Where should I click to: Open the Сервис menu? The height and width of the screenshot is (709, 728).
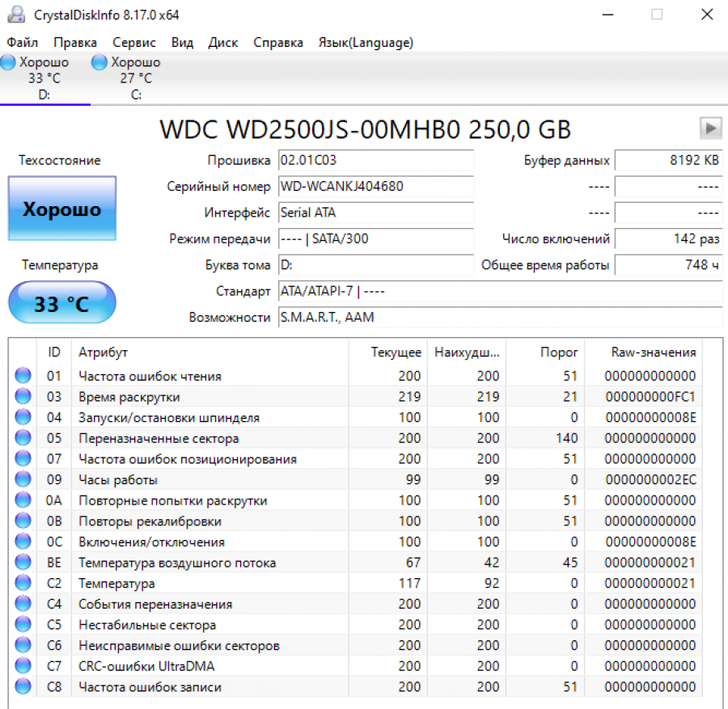tap(134, 43)
